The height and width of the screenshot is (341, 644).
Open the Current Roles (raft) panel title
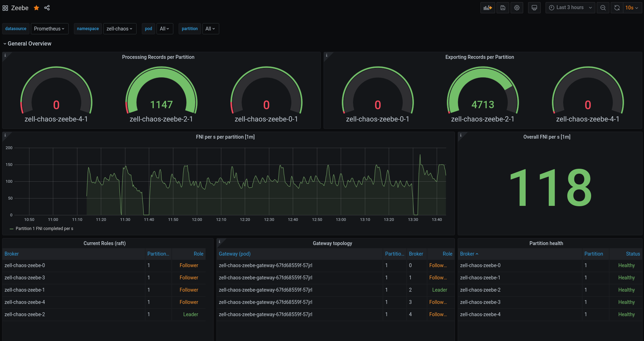[105, 243]
